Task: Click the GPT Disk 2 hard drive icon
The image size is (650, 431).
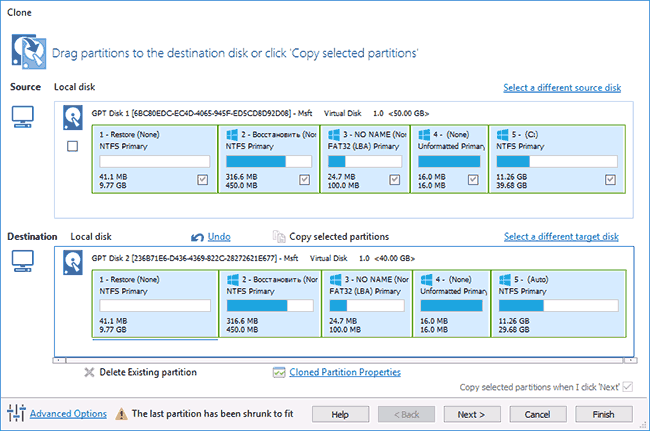Action: [73, 262]
